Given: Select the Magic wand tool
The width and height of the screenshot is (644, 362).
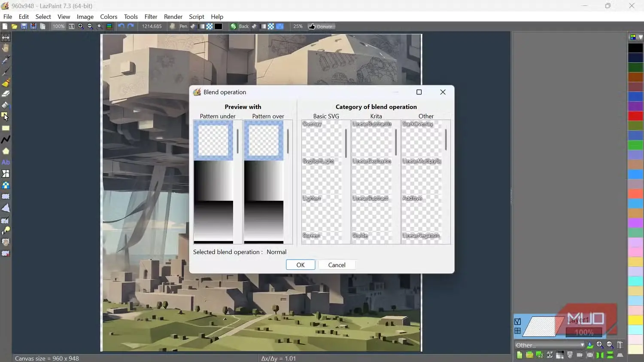Looking at the screenshot, I should [6, 231].
